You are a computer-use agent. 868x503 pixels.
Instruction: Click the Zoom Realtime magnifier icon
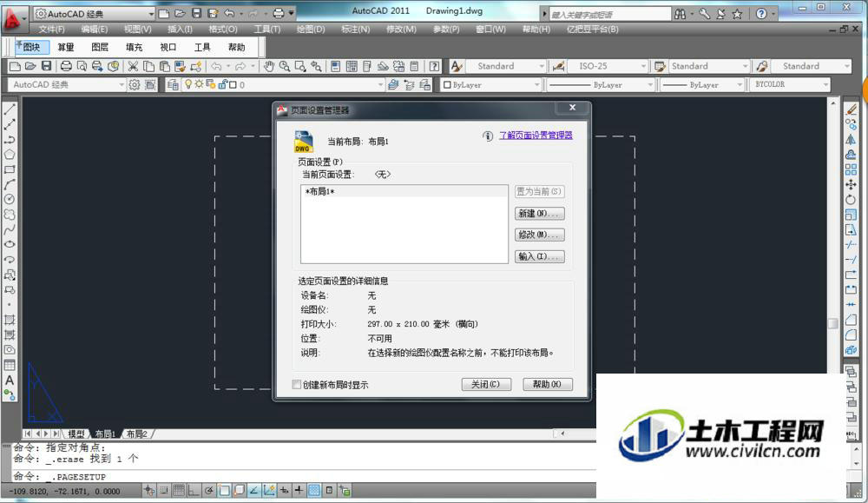pyautogui.click(x=285, y=67)
